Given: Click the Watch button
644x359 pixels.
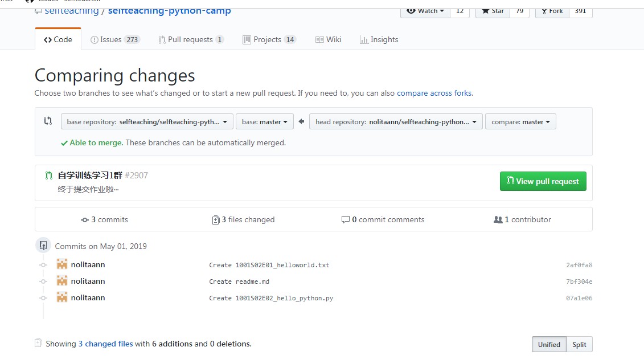Looking at the screenshot, I should click(x=425, y=11).
